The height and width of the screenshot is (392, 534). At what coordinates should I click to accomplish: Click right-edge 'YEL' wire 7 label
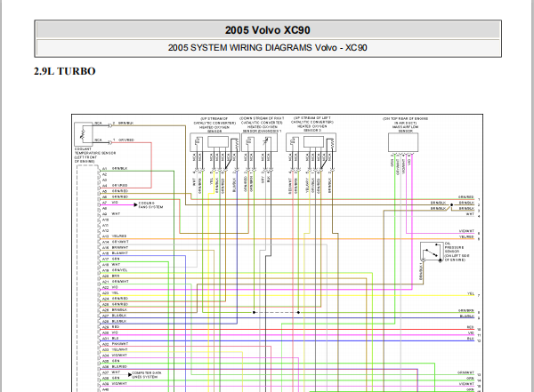[471, 293]
